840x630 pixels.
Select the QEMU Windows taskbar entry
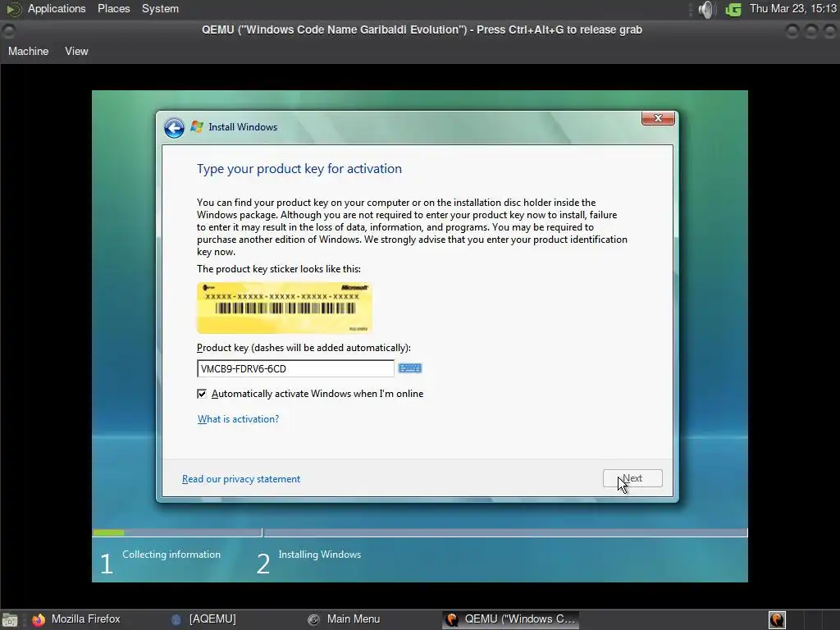click(510, 619)
